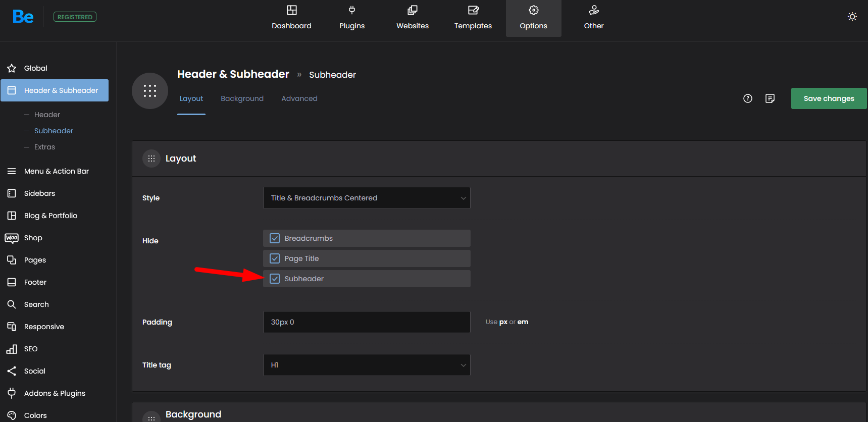The image size is (868, 422).
Task: Click the Social share icon
Action: 12,371
